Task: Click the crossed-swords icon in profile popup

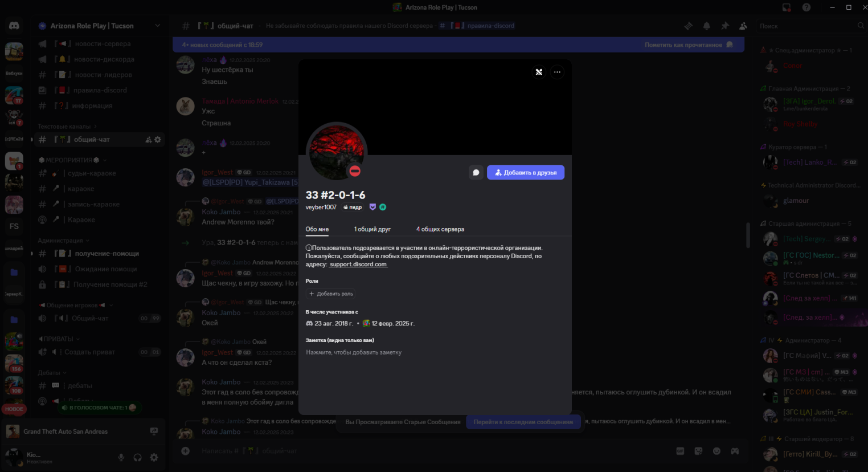Action: tap(539, 72)
